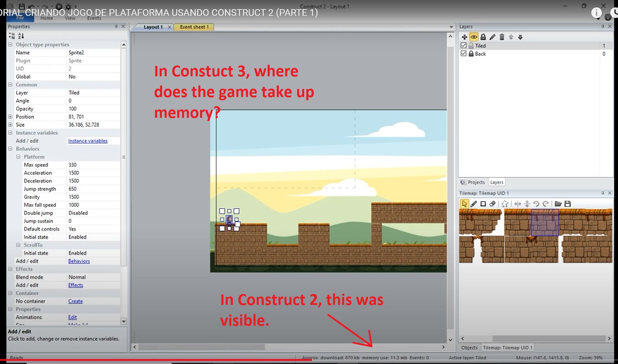
Task: Select the Tilemap rectangle tool
Action: 483,204
